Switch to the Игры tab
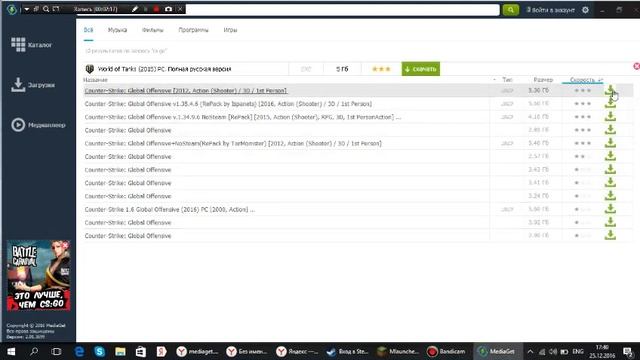Viewport: 640px width, 360px height. pos(230,30)
